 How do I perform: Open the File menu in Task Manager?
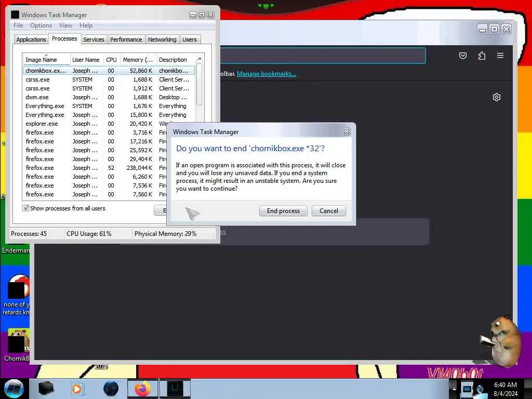pos(18,25)
